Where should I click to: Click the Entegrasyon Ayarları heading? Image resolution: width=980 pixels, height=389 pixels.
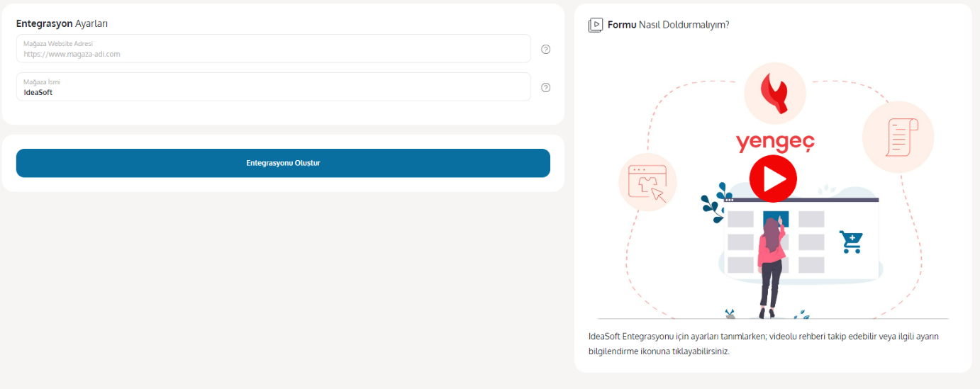62,23
